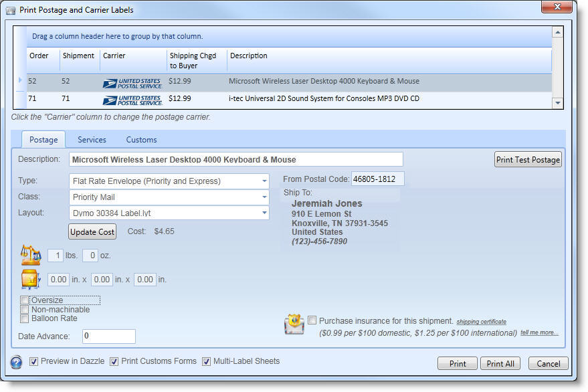Toggle Purchase insurance for this shipment

(x=312, y=321)
